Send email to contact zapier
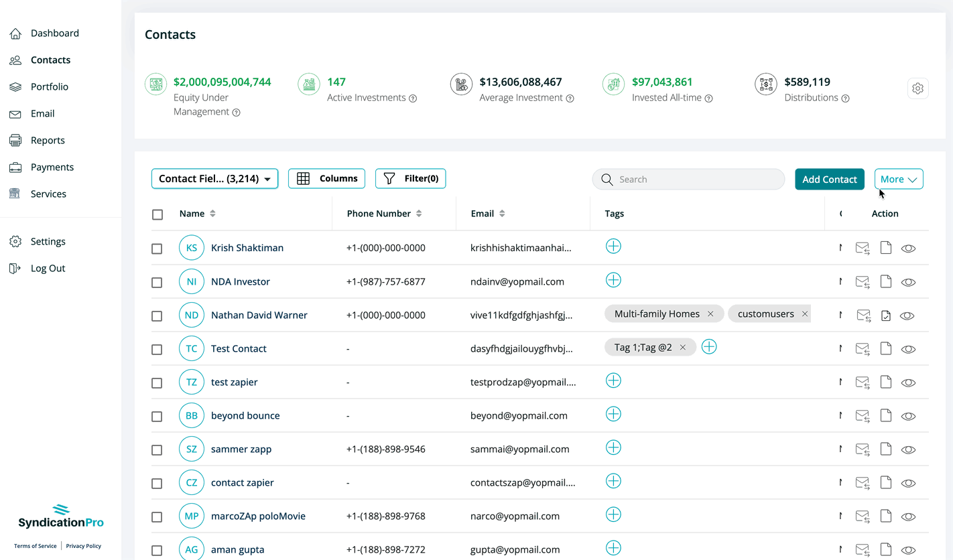Image resolution: width=953 pixels, height=560 pixels. pyautogui.click(x=863, y=483)
